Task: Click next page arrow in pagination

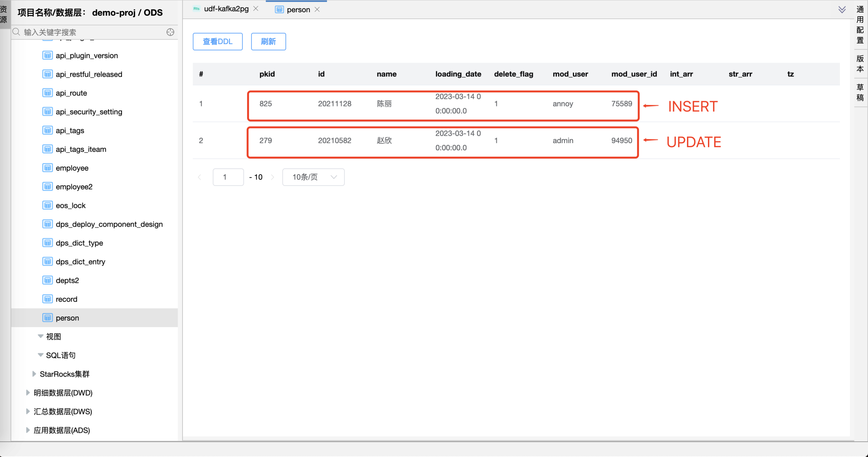Action: (272, 177)
